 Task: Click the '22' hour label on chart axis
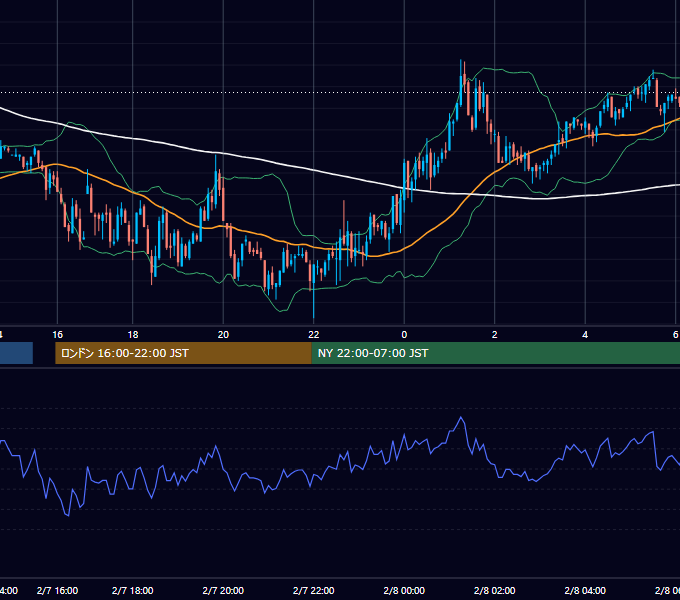pyautogui.click(x=314, y=335)
